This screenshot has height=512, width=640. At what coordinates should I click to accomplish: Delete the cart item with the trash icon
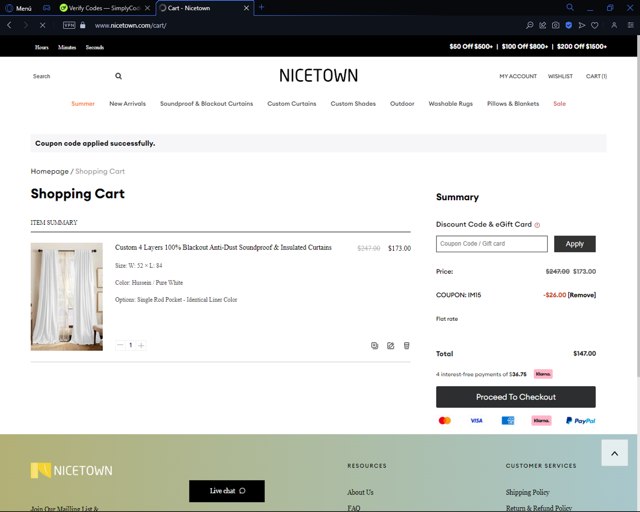(407, 345)
